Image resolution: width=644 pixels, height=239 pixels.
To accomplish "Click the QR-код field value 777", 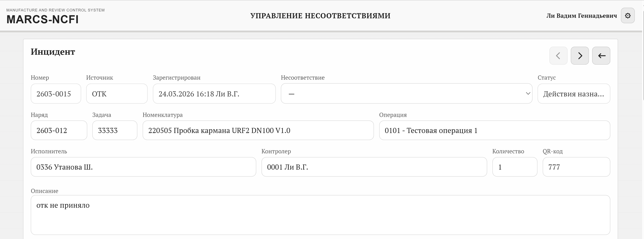I will pyautogui.click(x=576, y=167).
